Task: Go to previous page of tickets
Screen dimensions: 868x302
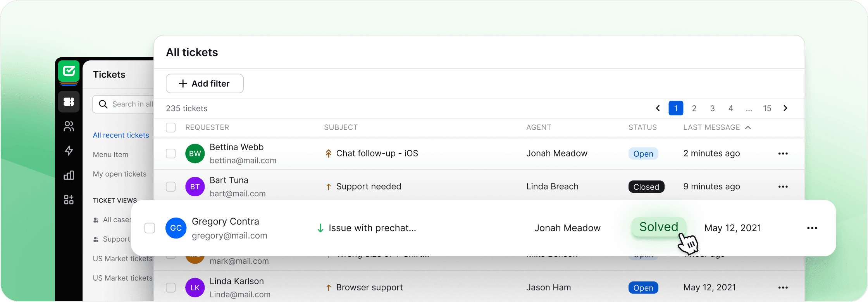Action: (x=658, y=108)
